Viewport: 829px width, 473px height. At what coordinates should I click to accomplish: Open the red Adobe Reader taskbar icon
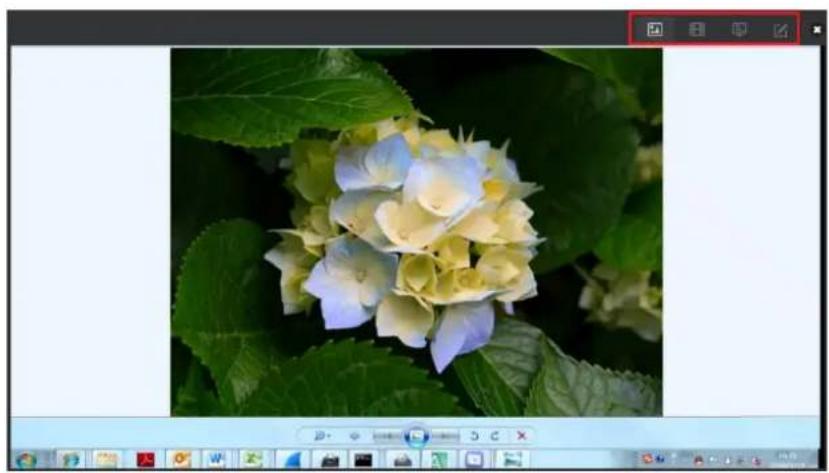pyautogui.click(x=145, y=460)
